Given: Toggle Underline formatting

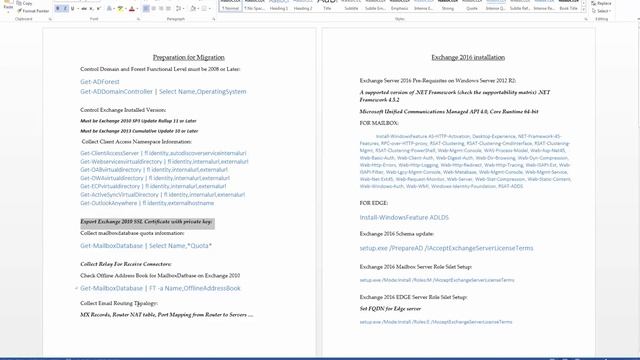Looking at the screenshot, I should click(x=72, y=9).
